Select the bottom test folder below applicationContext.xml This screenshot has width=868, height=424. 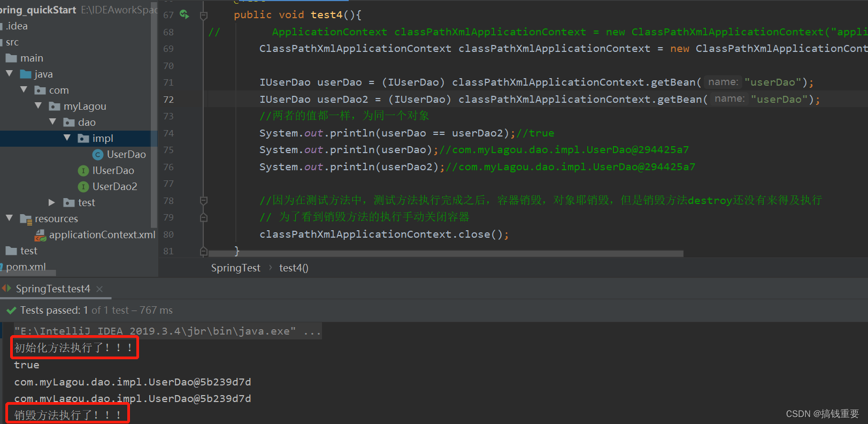[x=29, y=251]
